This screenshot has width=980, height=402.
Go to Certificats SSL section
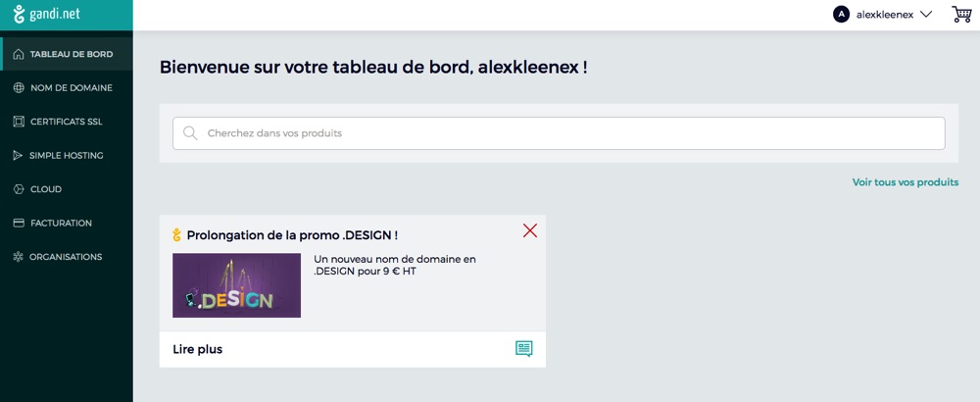pyautogui.click(x=66, y=122)
